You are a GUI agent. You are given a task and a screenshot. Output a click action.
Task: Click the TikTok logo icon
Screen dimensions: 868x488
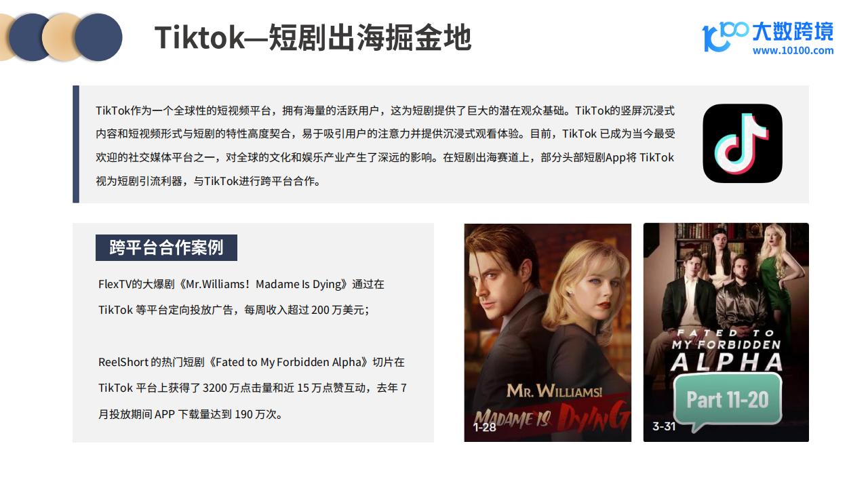click(x=743, y=143)
